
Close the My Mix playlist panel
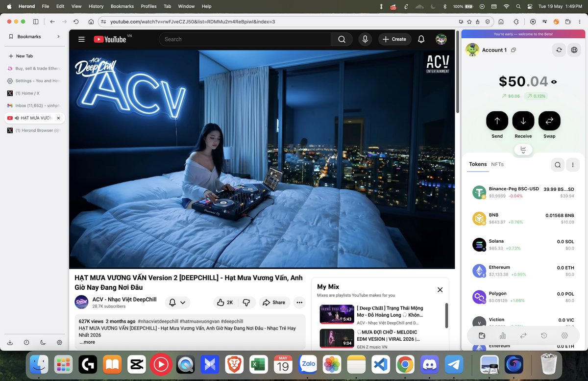pos(440,290)
